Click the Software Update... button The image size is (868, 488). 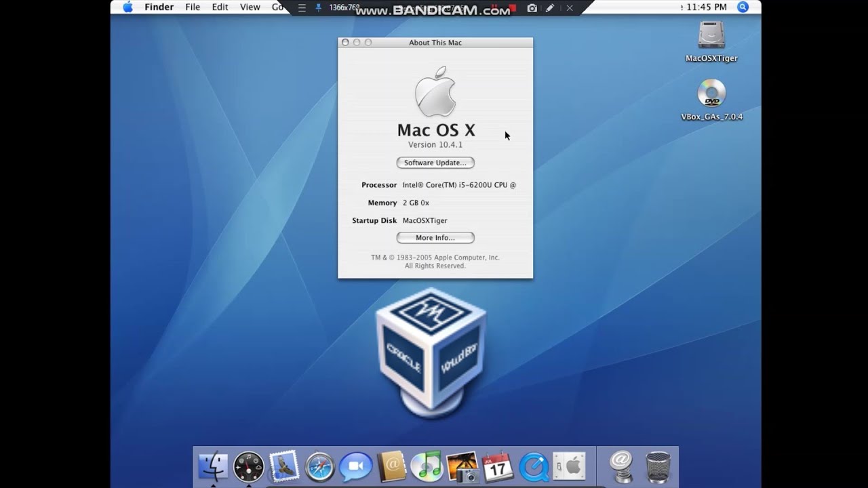click(x=435, y=163)
